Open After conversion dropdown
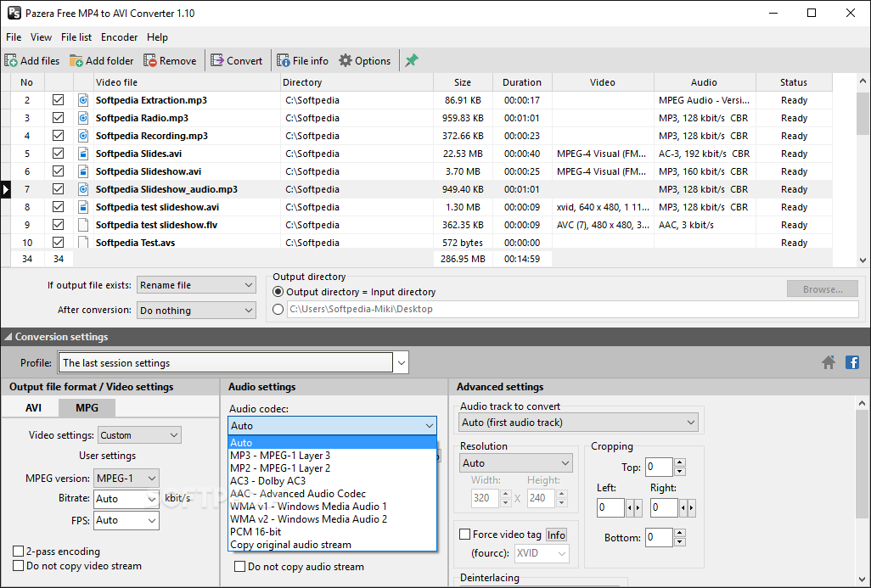 click(196, 310)
